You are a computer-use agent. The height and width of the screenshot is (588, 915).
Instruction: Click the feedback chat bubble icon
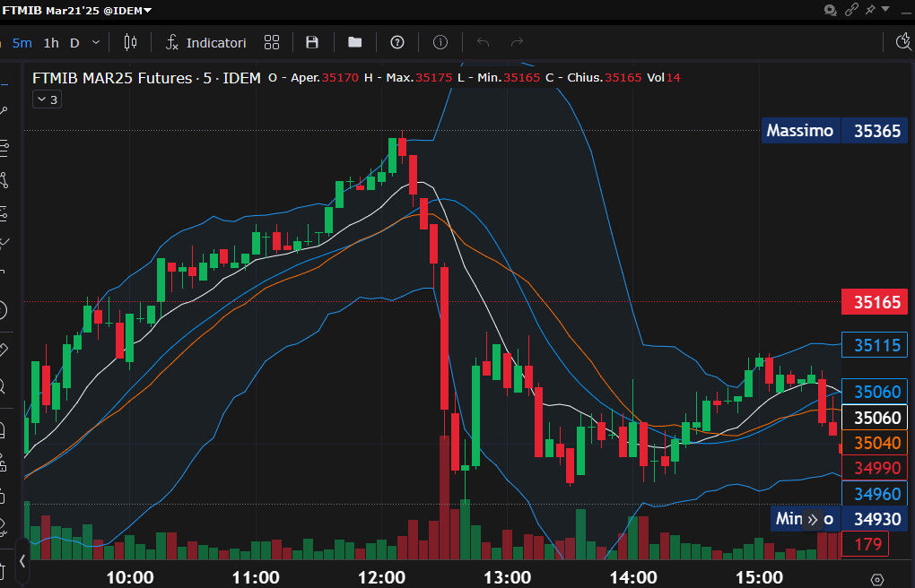[831, 10]
